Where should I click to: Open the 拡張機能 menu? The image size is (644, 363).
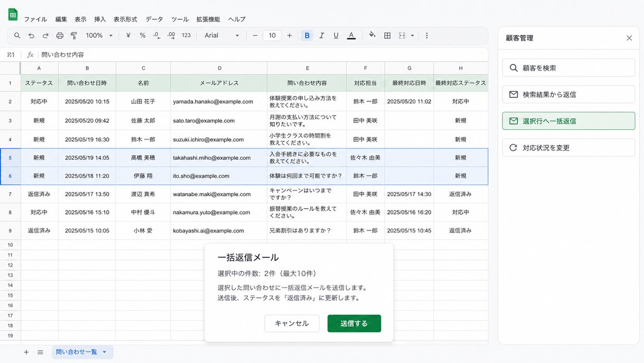pyautogui.click(x=208, y=19)
